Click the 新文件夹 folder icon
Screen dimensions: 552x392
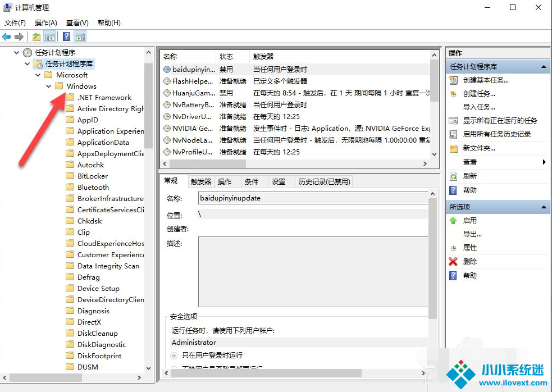click(x=453, y=148)
